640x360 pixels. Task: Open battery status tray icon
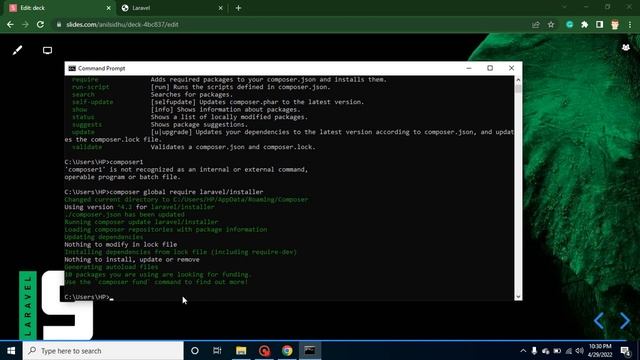pos(557,351)
